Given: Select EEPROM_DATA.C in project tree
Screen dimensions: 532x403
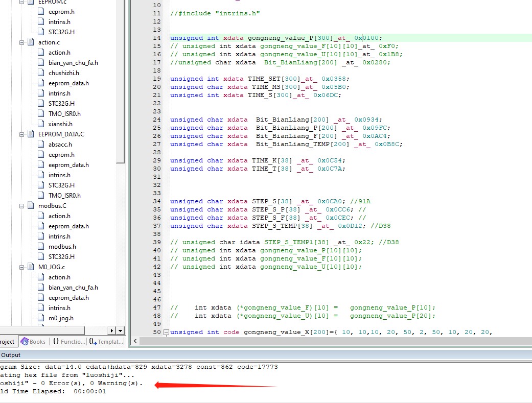Looking at the screenshot, I should point(61,134).
